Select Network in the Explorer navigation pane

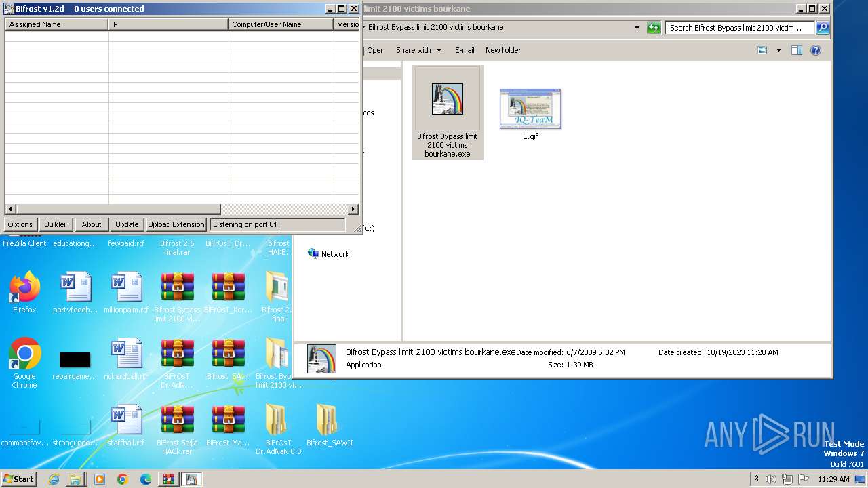329,254
